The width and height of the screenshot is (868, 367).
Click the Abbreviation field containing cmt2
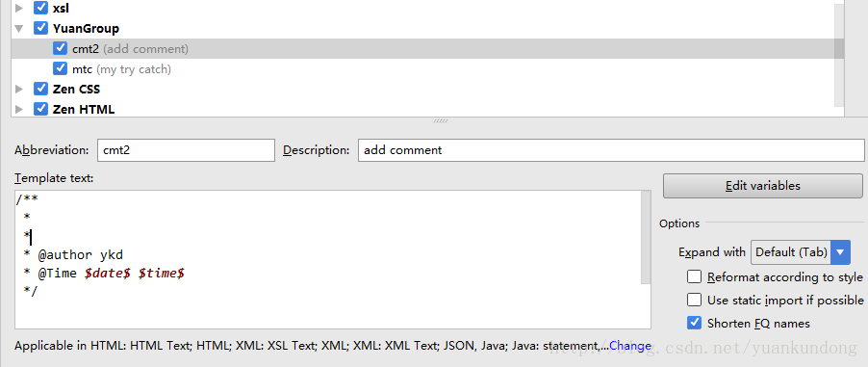pyautogui.click(x=186, y=150)
